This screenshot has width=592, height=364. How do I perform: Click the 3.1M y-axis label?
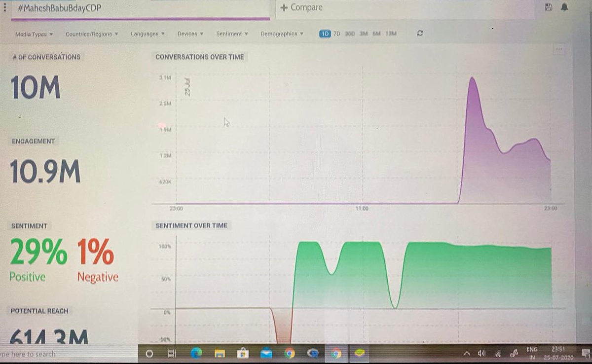(x=165, y=78)
